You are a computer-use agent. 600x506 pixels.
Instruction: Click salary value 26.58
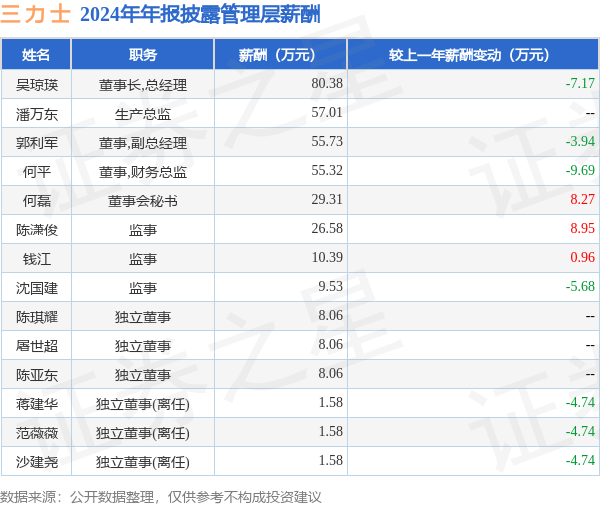327,229
